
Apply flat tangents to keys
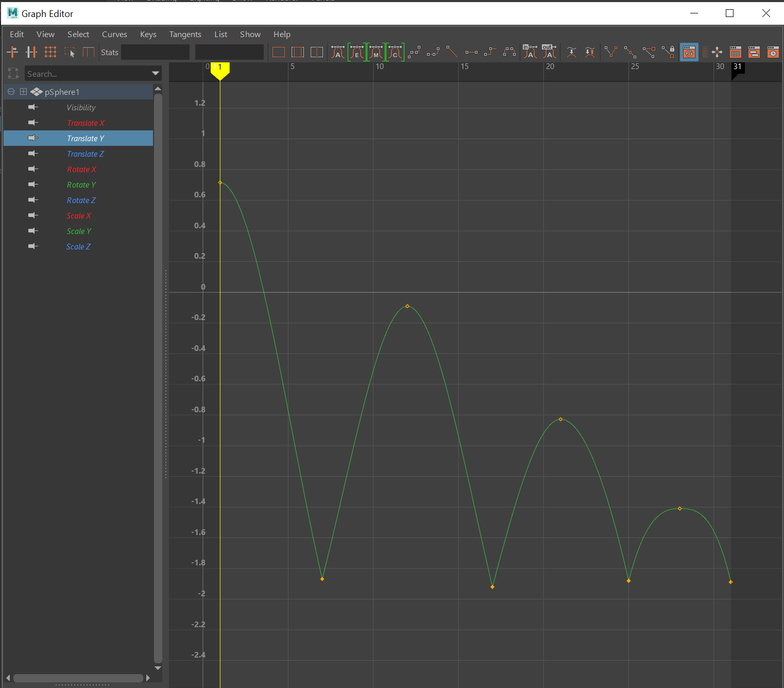[x=471, y=52]
